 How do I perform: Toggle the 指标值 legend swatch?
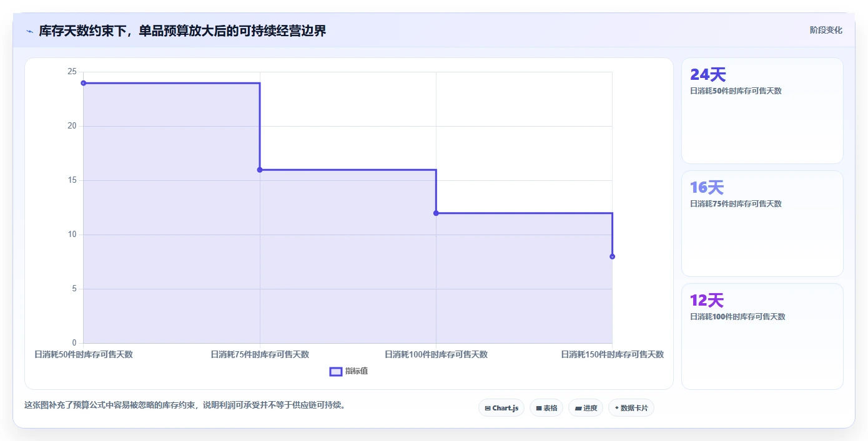tap(336, 372)
